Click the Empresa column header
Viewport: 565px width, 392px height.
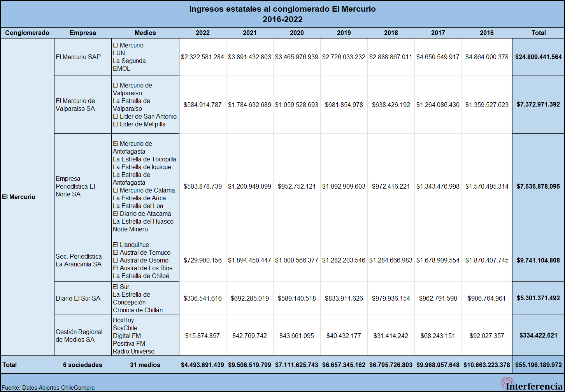coord(82,33)
